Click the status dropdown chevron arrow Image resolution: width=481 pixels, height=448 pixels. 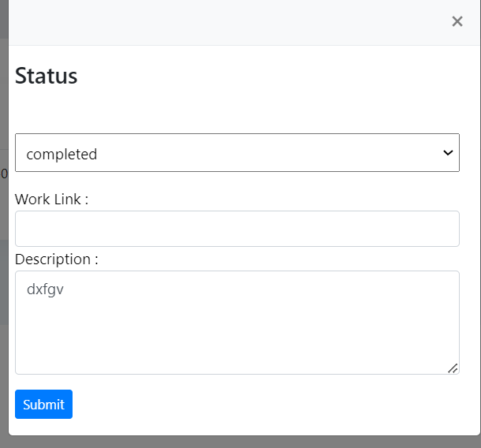(x=448, y=153)
